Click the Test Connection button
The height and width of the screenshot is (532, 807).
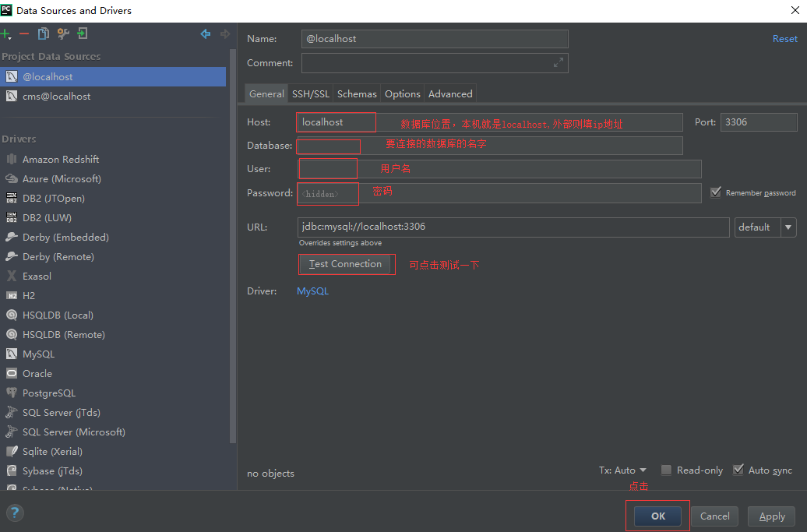[345, 264]
